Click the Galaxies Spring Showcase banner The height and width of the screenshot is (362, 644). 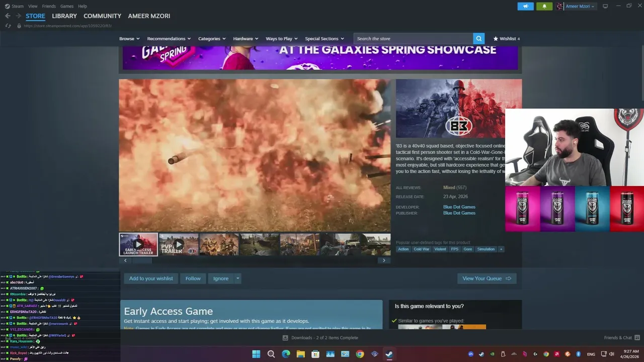(320, 58)
